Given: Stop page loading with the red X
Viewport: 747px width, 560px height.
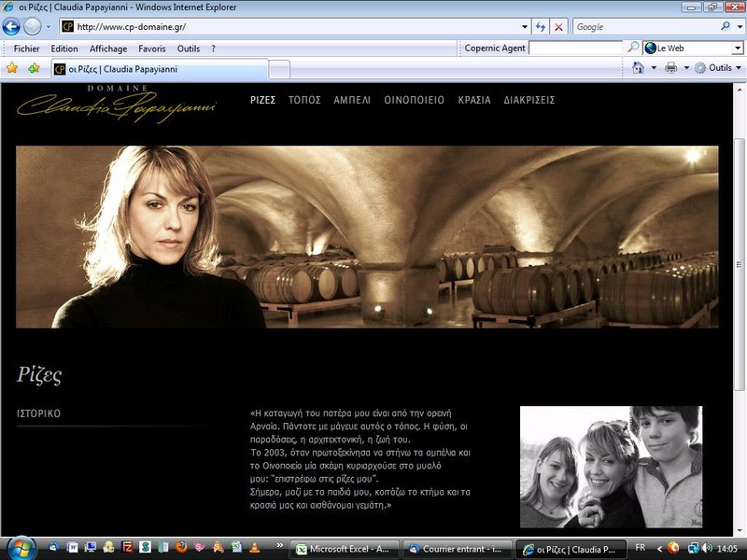Looking at the screenshot, I should click(x=558, y=27).
